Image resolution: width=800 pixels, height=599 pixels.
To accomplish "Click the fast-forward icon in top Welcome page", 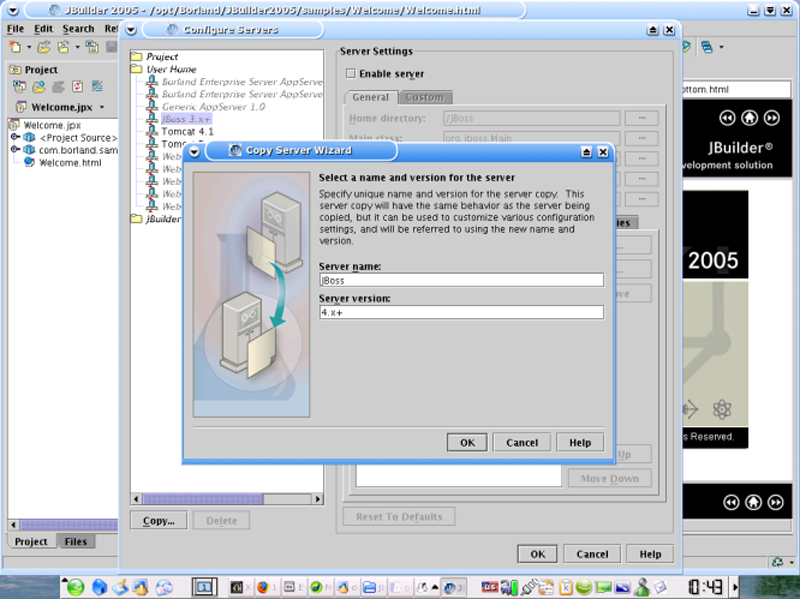I will coord(771,118).
